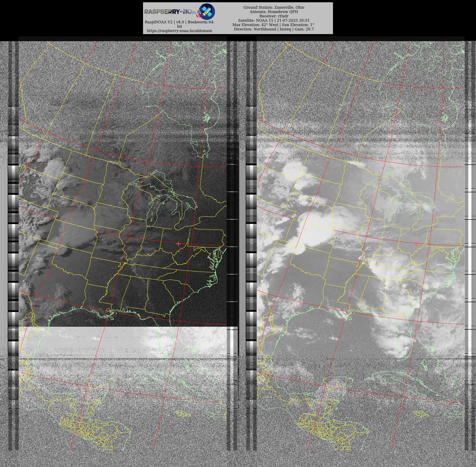Click red crosshair marker in right image

coord(416,244)
